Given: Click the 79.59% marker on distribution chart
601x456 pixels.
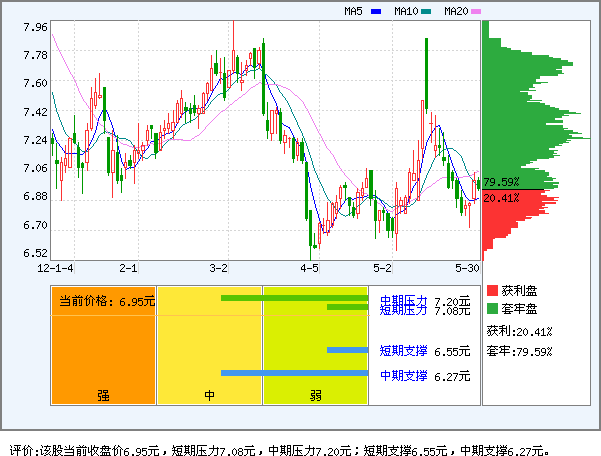Looking at the screenshot, I should point(501,182).
